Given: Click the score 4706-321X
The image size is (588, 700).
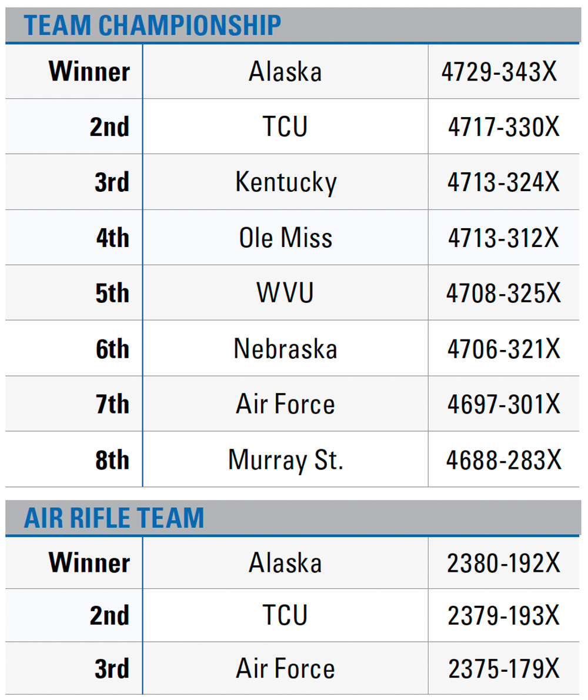Looking at the screenshot, I should (504, 349).
